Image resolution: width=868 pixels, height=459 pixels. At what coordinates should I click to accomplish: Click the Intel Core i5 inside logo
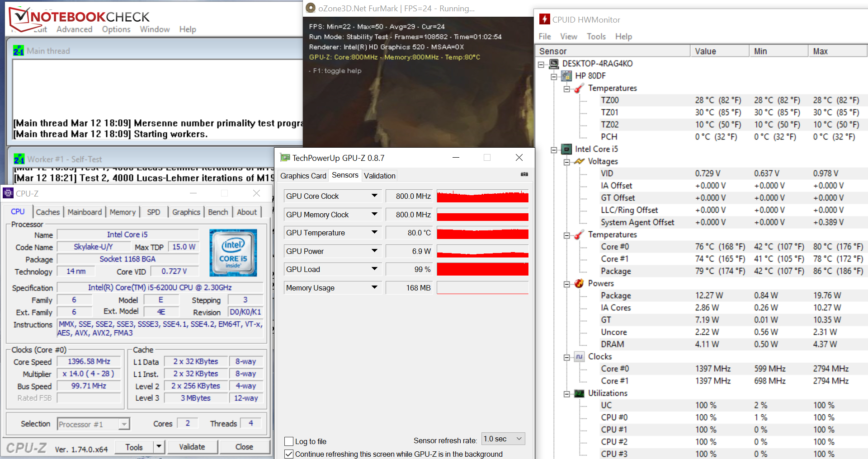click(233, 253)
